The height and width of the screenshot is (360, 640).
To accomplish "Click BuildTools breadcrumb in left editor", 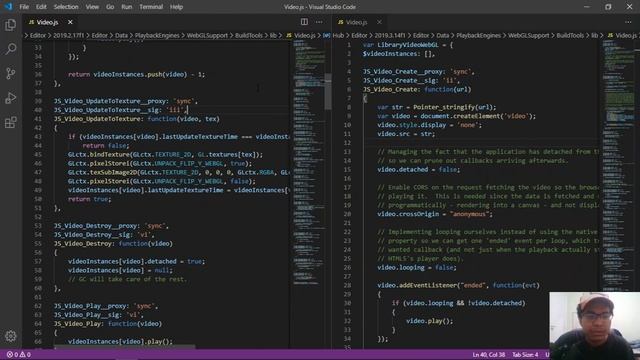I will [249, 36].
